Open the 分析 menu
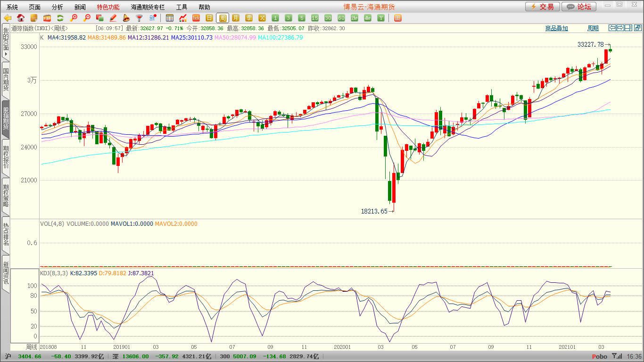The image size is (644, 362). (x=58, y=7)
